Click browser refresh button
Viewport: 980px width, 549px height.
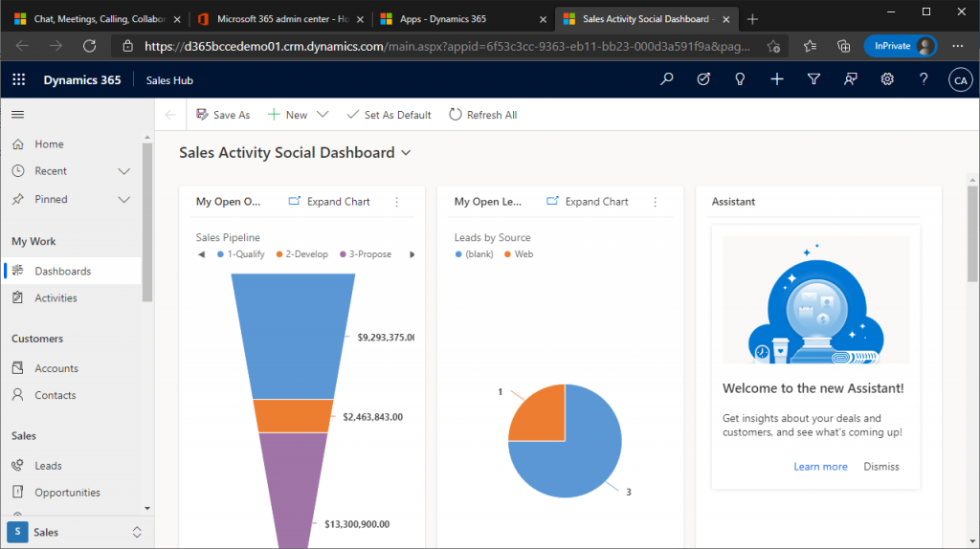click(x=89, y=46)
